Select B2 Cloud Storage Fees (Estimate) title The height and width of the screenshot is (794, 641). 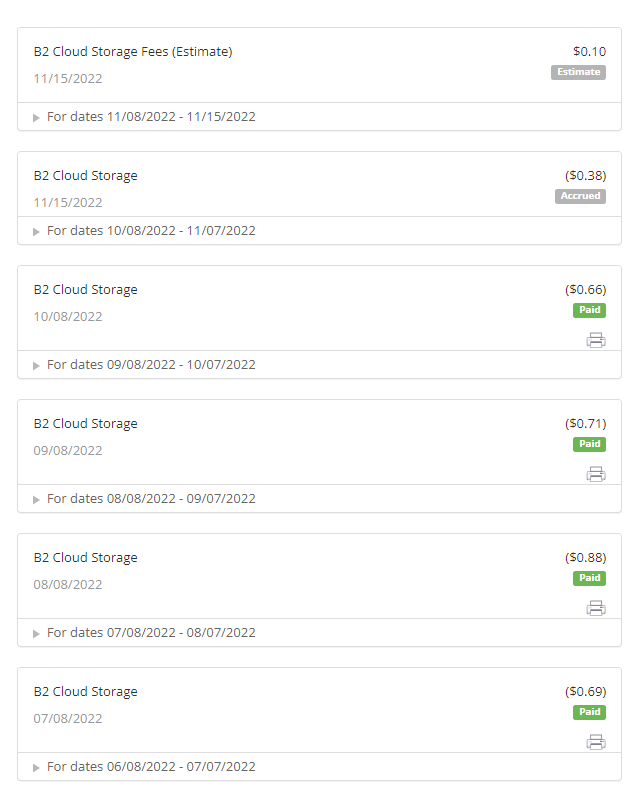(x=133, y=52)
